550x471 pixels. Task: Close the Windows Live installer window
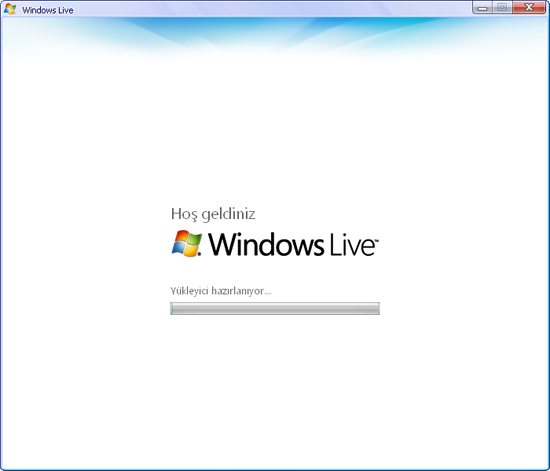coord(529,8)
